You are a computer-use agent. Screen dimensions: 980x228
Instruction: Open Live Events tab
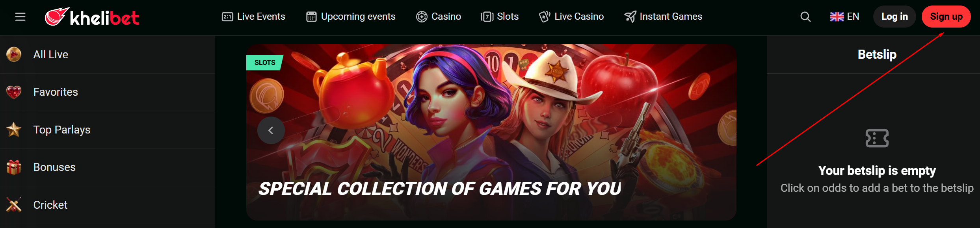(253, 17)
